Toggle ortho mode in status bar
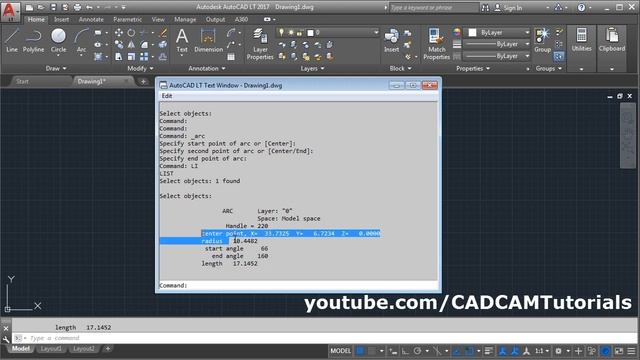The height and width of the screenshot is (360, 640). [405, 351]
